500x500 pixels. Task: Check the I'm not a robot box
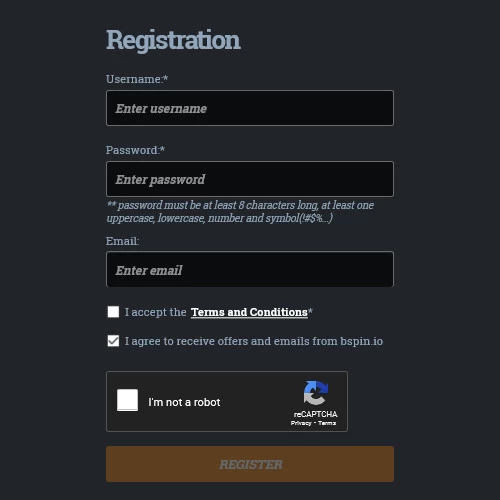(127, 400)
